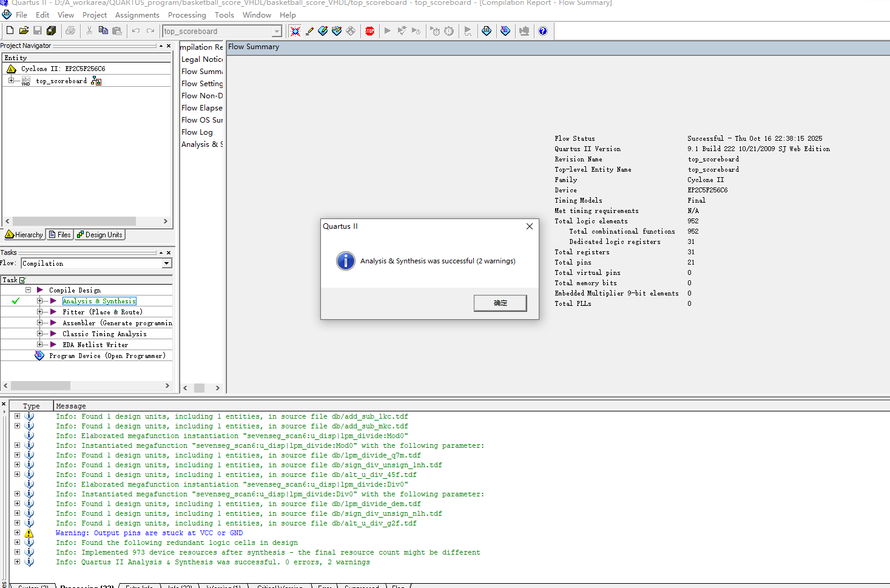Click the Save floppy disk icon
The height and width of the screenshot is (588, 890).
click(x=38, y=31)
